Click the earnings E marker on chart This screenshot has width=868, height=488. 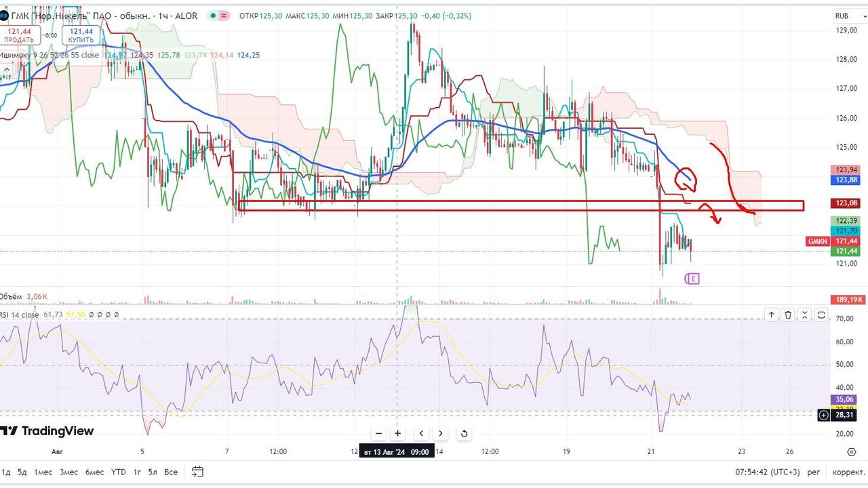694,279
